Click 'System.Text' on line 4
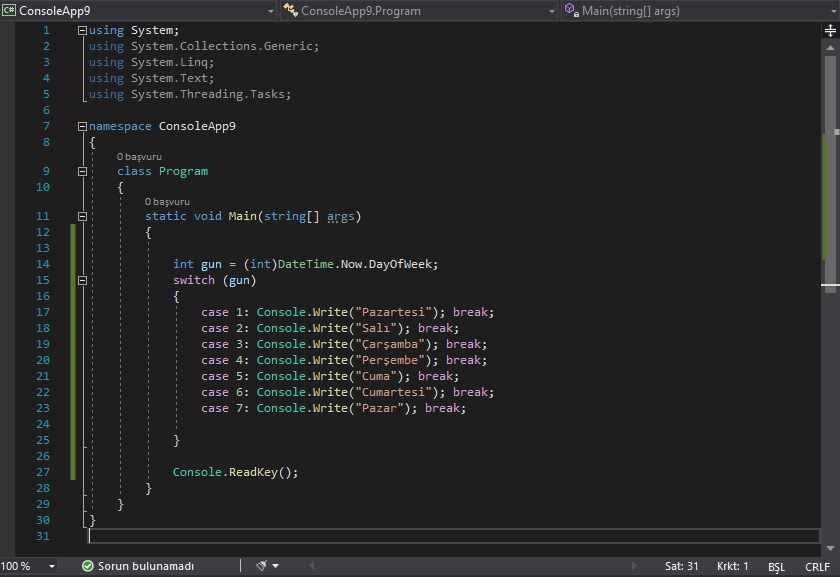The width and height of the screenshot is (840, 577). point(169,78)
